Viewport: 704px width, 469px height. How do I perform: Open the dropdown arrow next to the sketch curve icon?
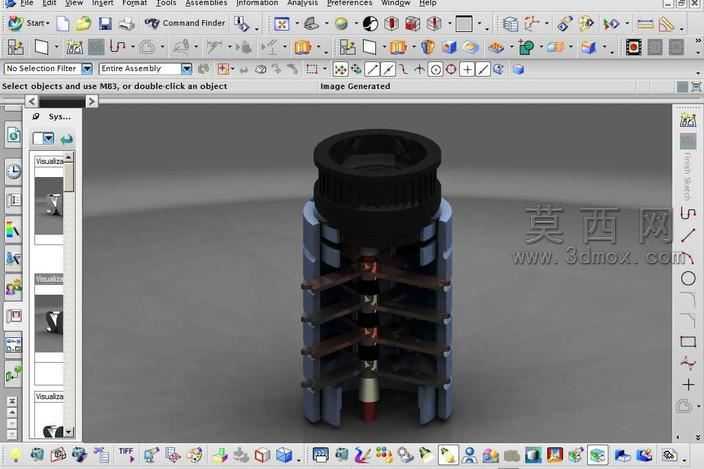[132, 47]
